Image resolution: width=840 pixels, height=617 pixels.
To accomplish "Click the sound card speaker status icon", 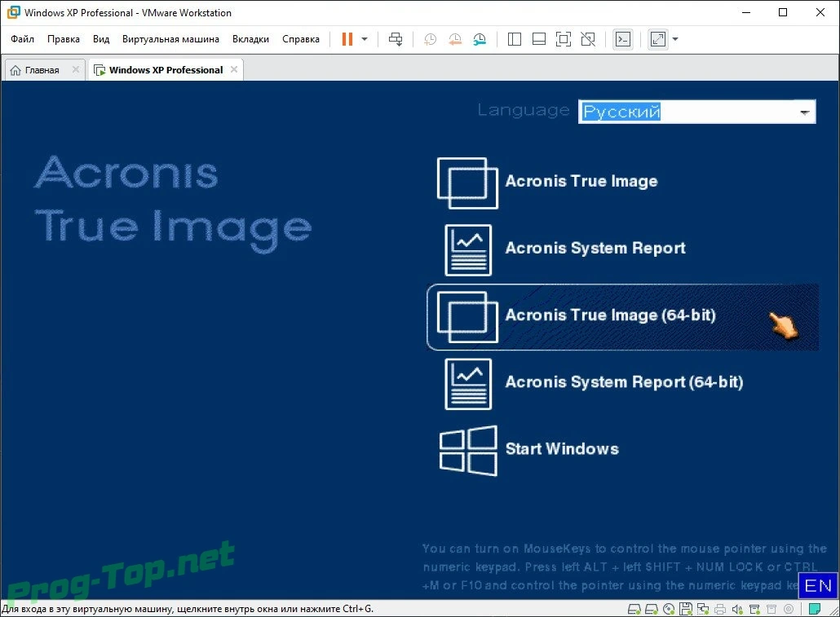I will tap(737, 609).
